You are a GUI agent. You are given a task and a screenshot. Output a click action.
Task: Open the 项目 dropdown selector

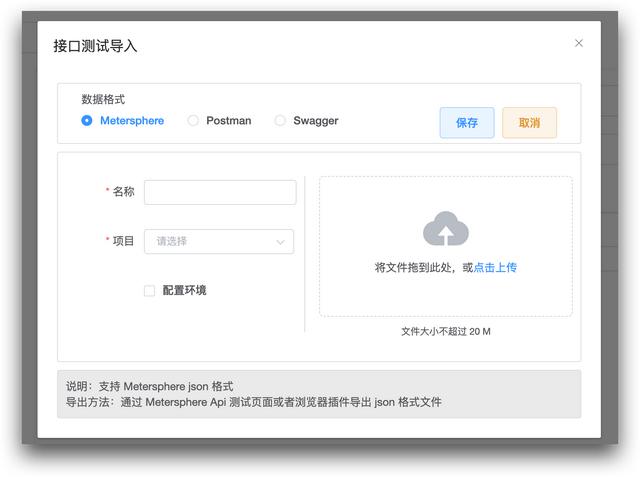219,242
